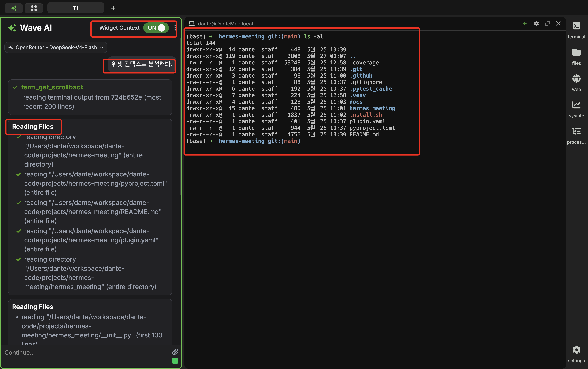Click the terminal header AI sparkle icon
588x369 pixels.
click(525, 23)
